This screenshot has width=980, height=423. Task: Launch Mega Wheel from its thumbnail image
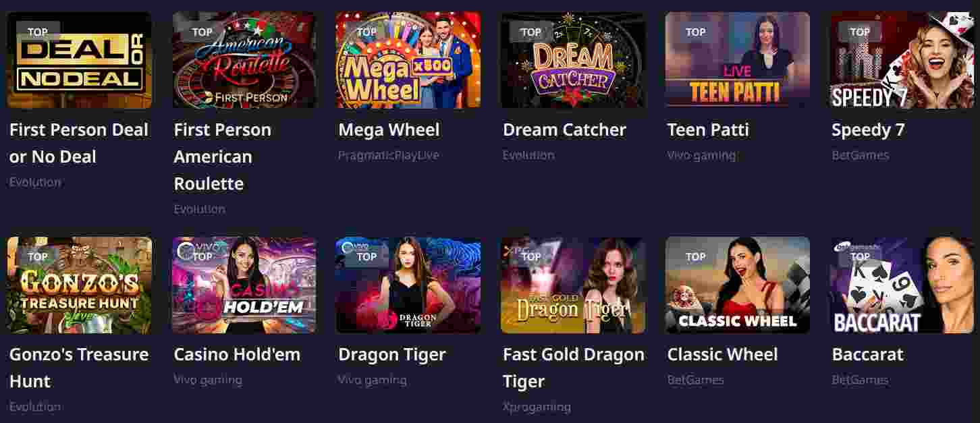(x=408, y=60)
